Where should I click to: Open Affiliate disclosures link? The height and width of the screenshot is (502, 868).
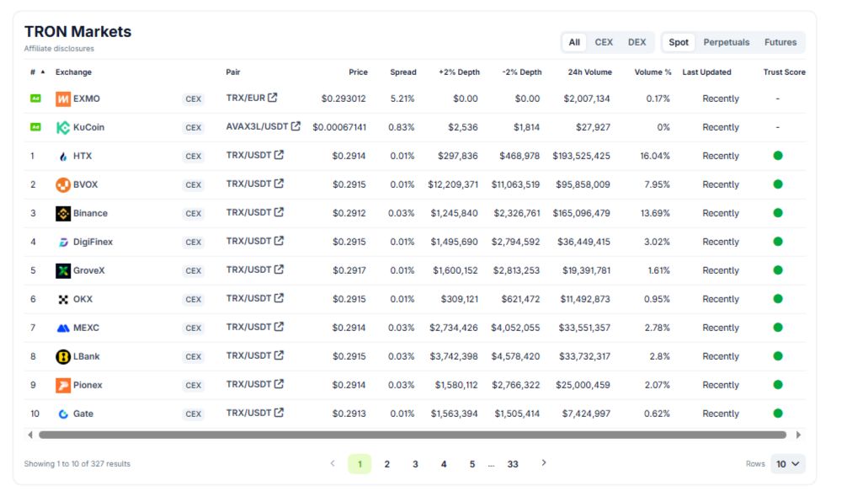tap(59, 49)
